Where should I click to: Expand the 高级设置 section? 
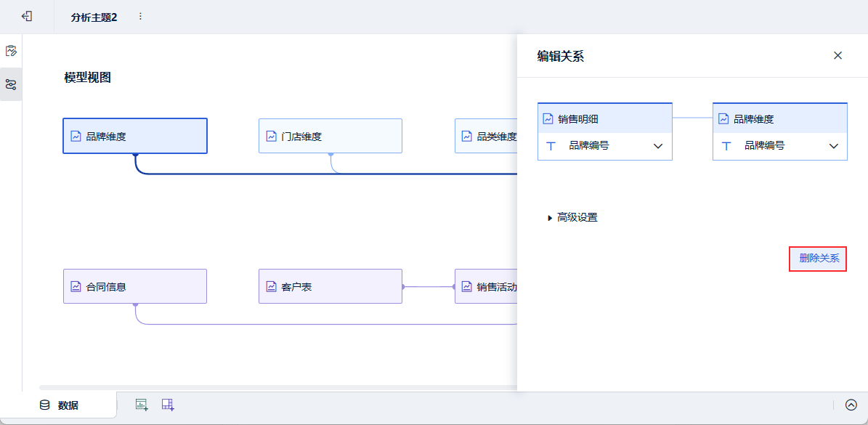click(572, 217)
